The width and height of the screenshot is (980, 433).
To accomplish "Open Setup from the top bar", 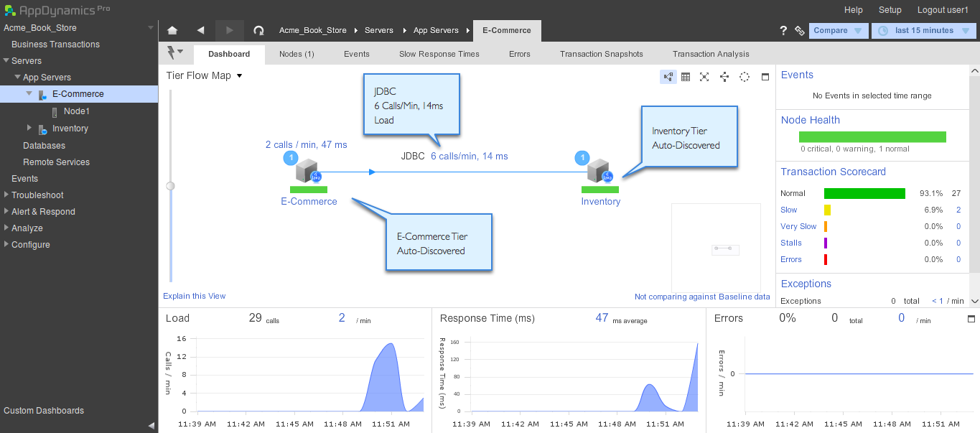I will (890, 10).
